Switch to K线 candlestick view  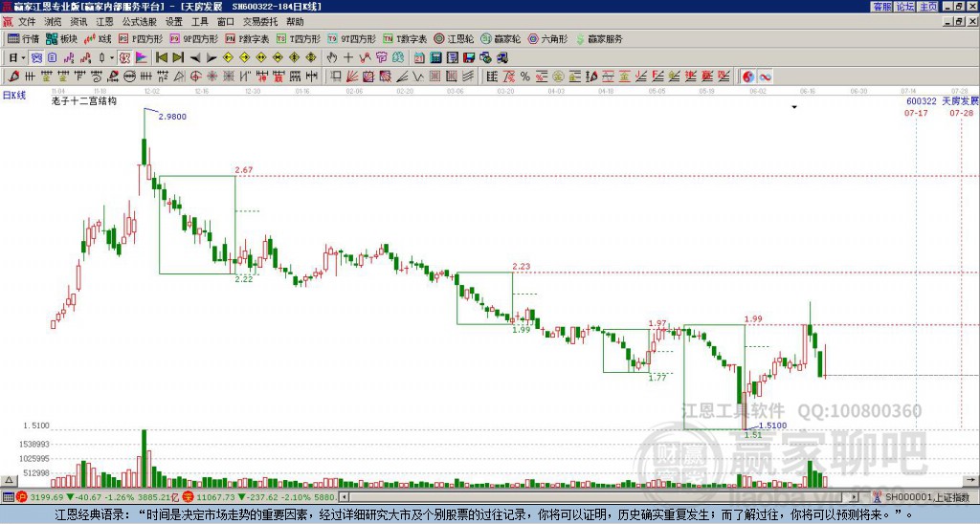[98, 38]
